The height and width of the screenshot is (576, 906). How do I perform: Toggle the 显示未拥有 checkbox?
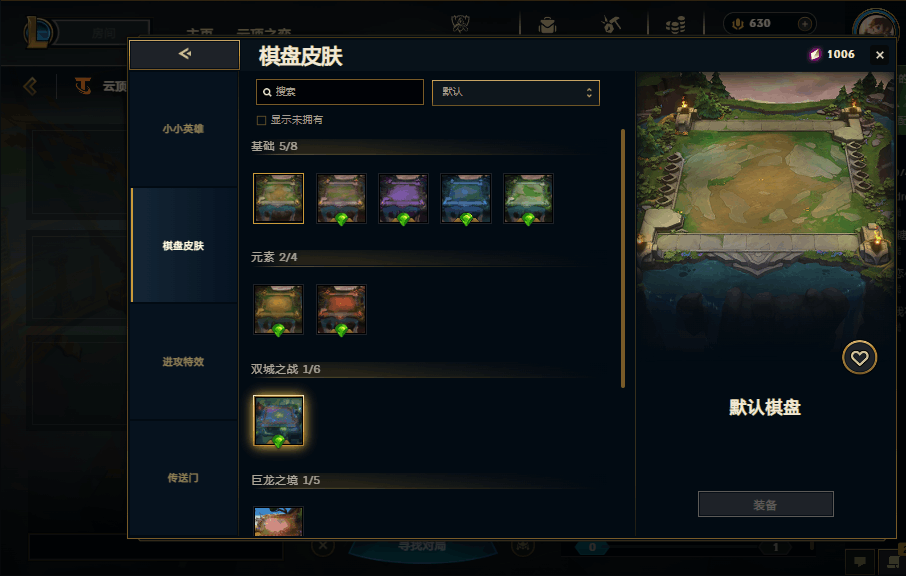(261, 120)
